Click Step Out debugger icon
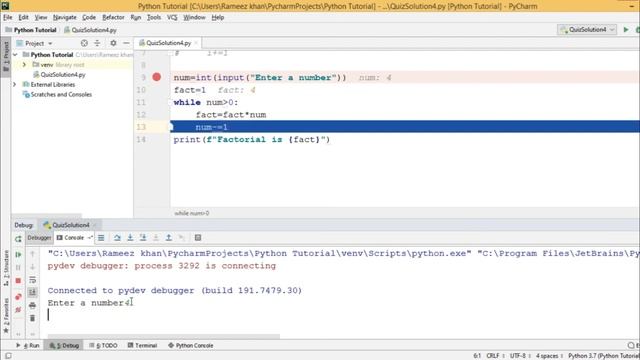 pyautogui.click(x=169, y=238)
